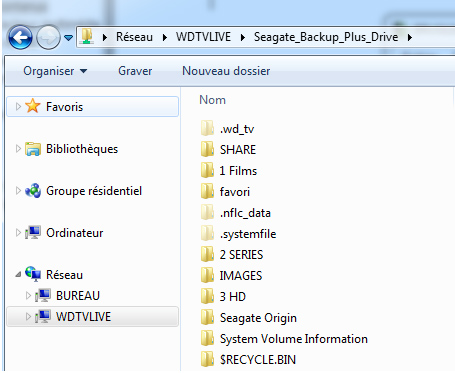Expand the Ordinateur tree node
This screenshot has width=455, height=373.
[18, 233]
